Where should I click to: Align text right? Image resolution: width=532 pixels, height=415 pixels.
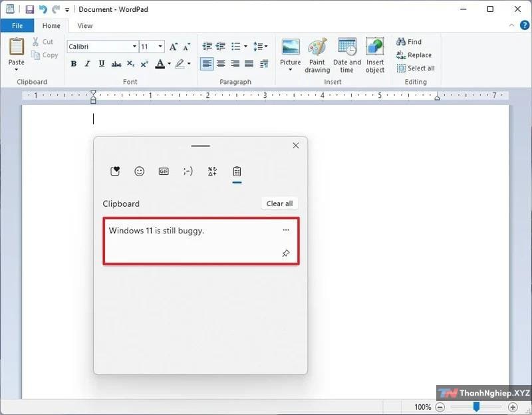coord(235,63)
